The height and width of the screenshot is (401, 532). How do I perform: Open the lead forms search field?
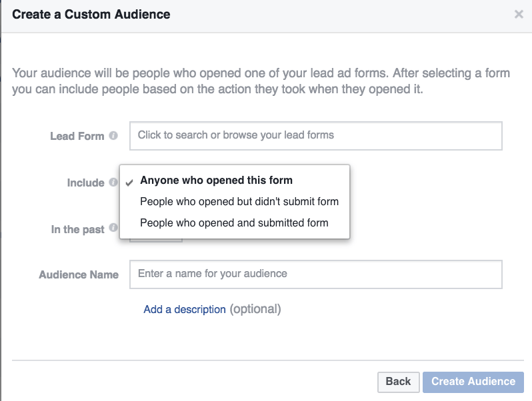[x=315, y=136]
